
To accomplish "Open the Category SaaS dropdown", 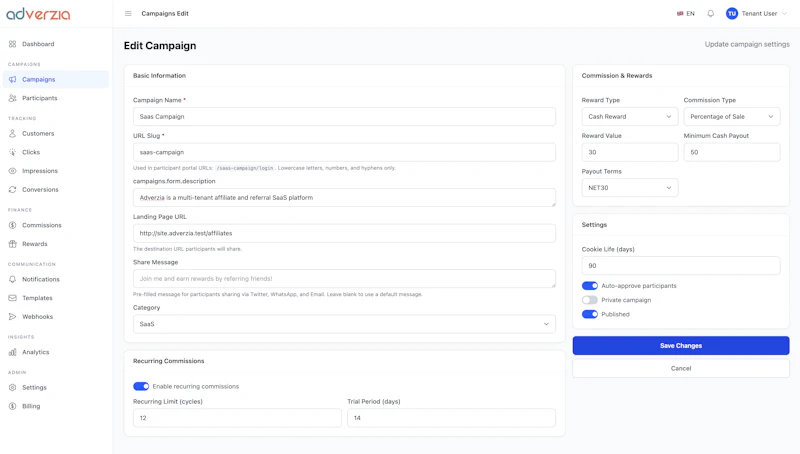I will (344, 324).
